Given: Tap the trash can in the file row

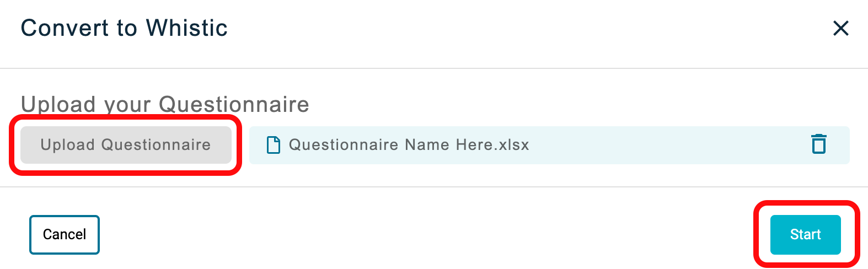Looking at the screenshot, I should (819, 144).
